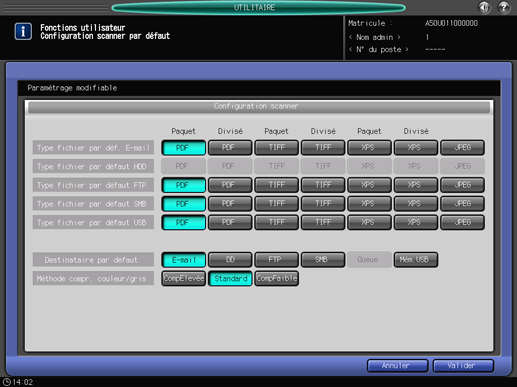The height and width of the screenshot is (387, 517).
Task: Click the Matricule value A50U011000000
Action: pos(451,23)
